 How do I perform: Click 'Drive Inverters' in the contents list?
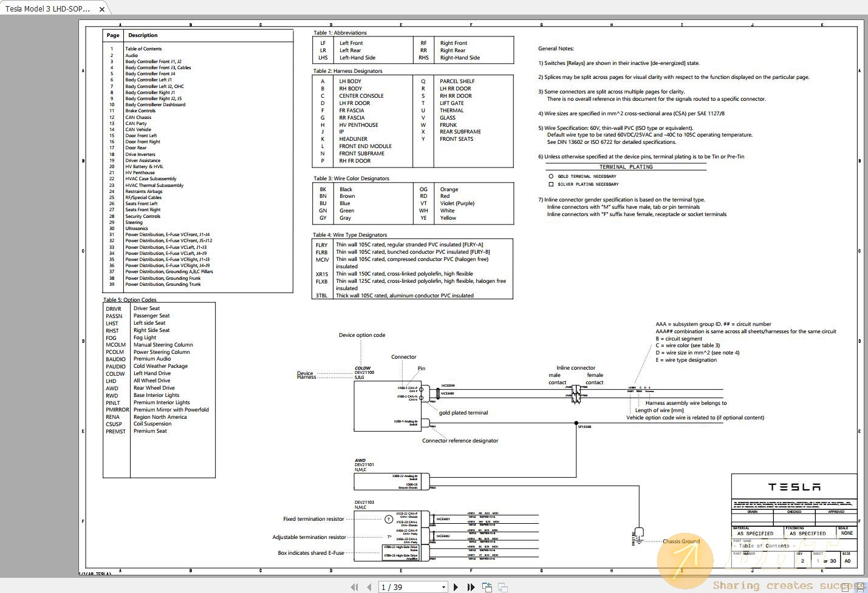click(x=140, y=154)
